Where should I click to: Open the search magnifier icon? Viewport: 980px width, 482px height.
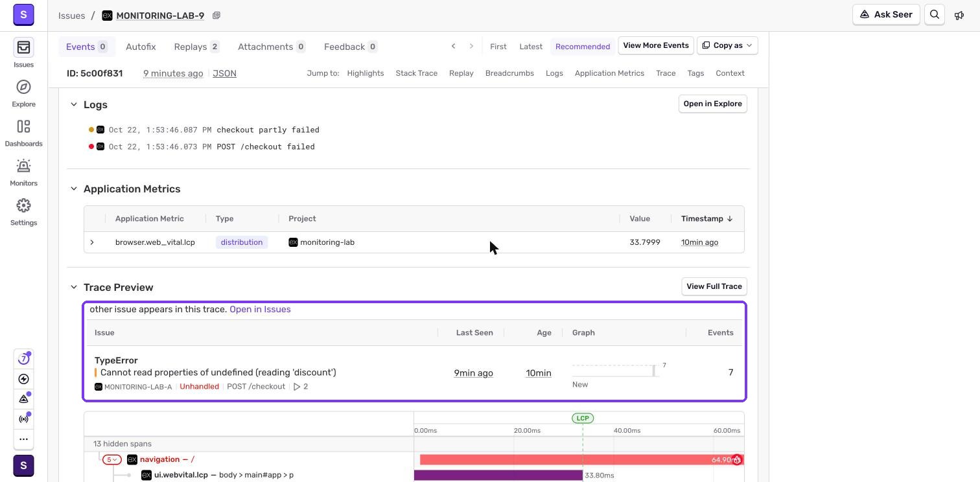point(935,14)
